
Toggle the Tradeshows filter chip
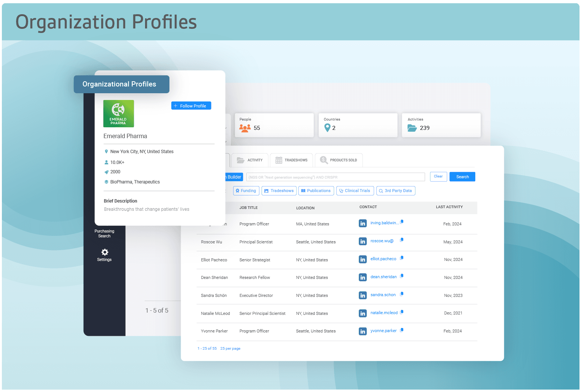(x=279, y=191)
